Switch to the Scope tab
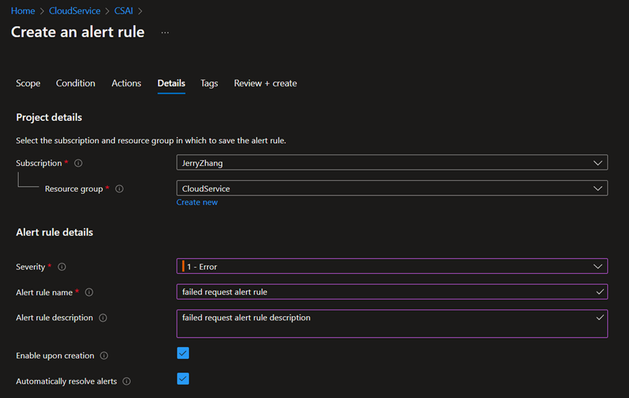Screen dimensions: 629x398 [28, 83]
